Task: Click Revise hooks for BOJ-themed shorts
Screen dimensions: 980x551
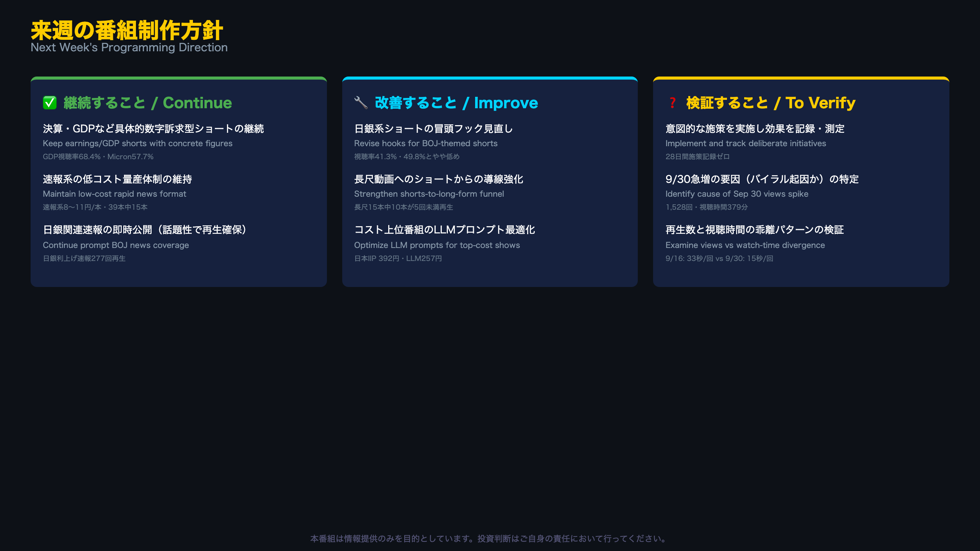Action: point(426,143)
